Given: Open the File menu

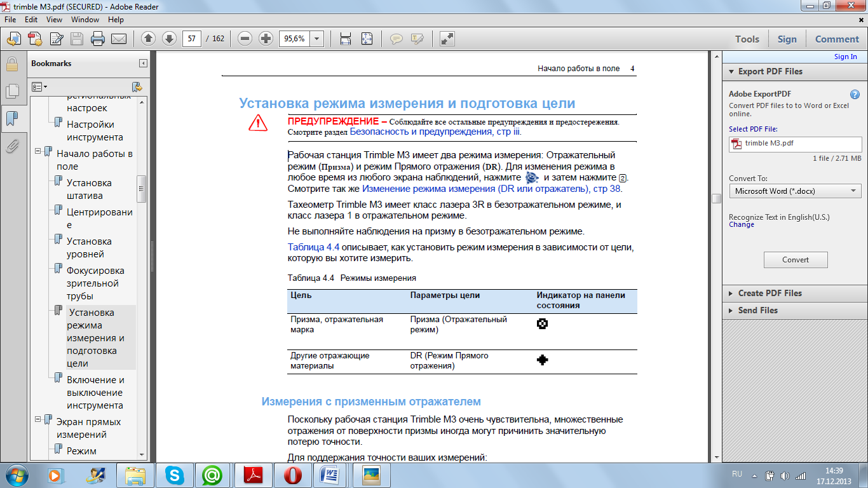Looking at the screenshot, I should pyautogui.click(x=10, y=20).
